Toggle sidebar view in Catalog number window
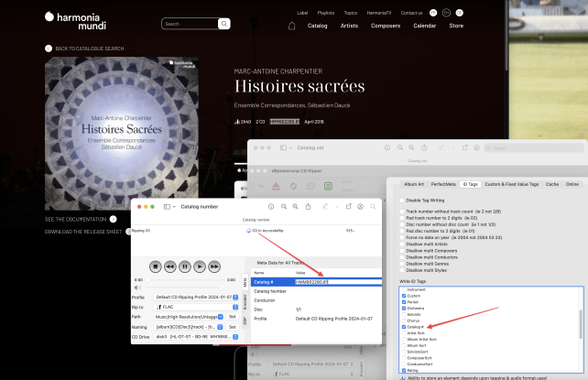Screen dimensions: 588x380 (x=167, y=207)
